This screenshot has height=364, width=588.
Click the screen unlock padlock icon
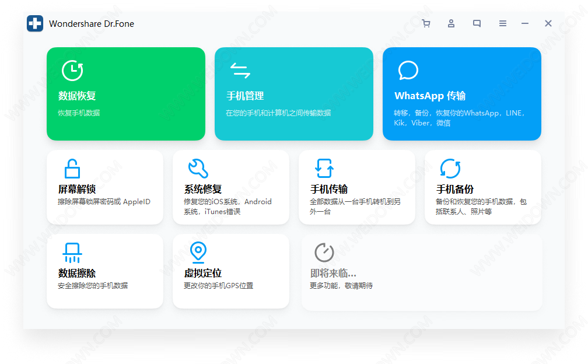pos(72,169)
